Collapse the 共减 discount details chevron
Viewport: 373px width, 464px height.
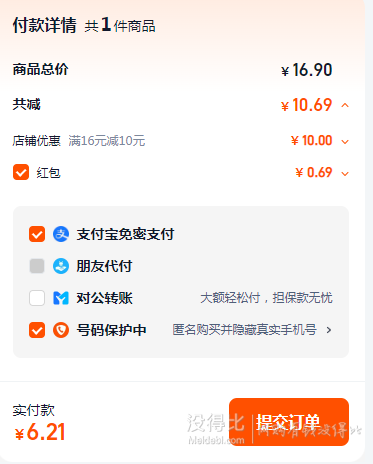[x=345, y=105]
